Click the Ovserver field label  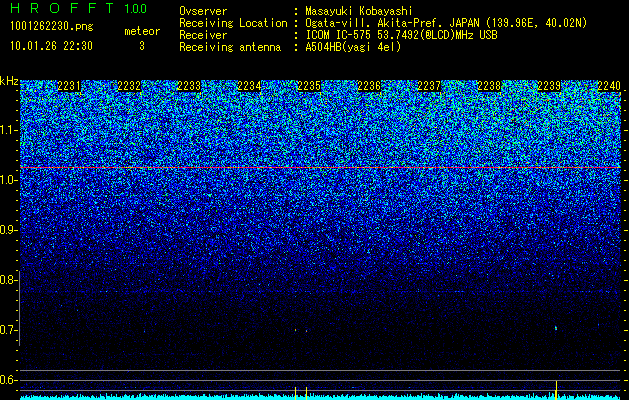pos(203,11)
